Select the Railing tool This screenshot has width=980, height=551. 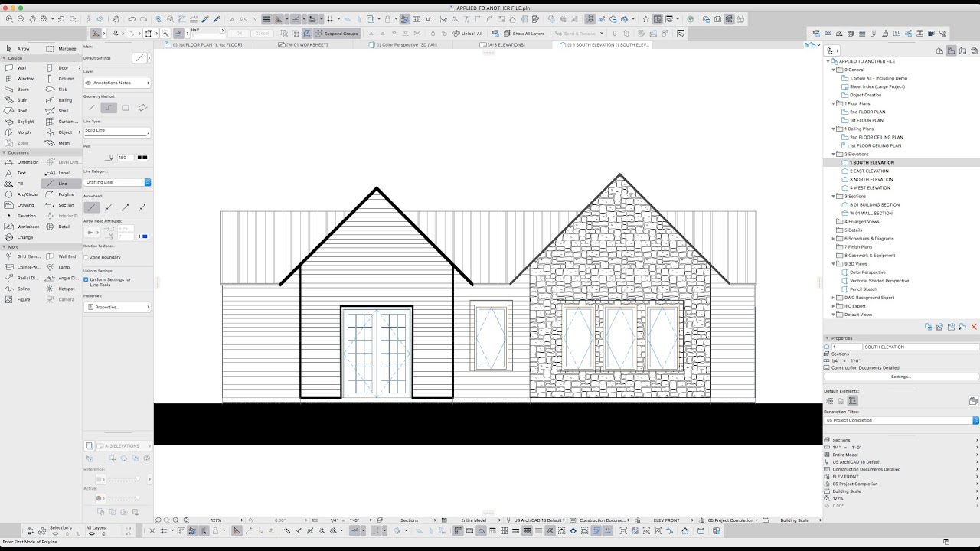pos(61,99)
